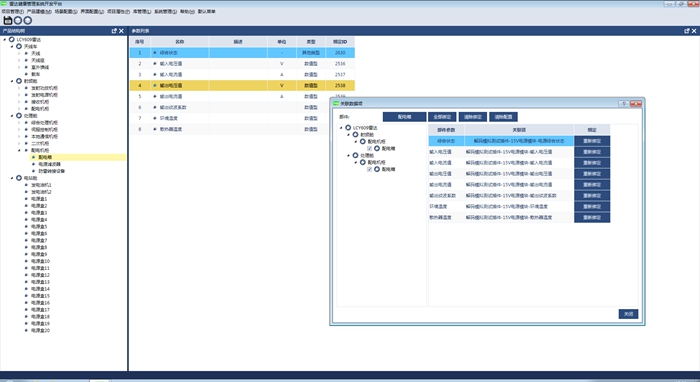Click bullet icon of 电源滤波器 tree row
This screenshot has height=382, width=700.
(x=33, y=164)
